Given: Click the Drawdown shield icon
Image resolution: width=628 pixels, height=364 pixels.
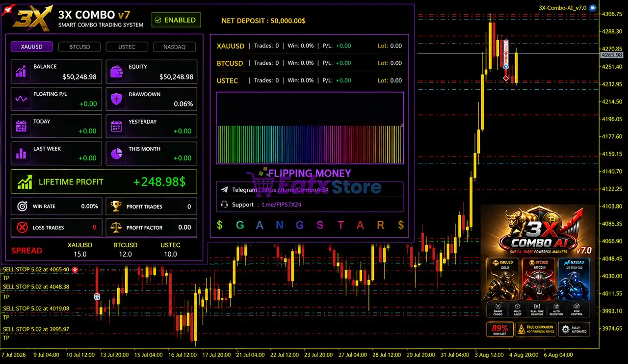Looking at the screenshot, I should tap(116, 99).
